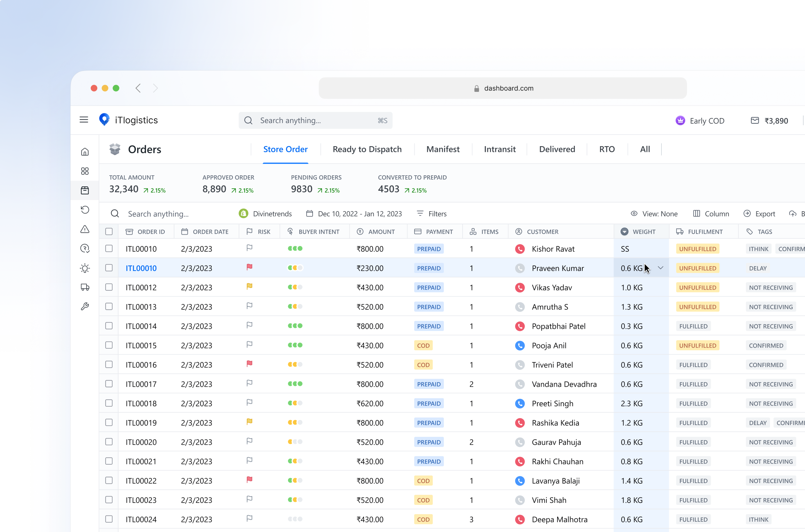Image resolution: width=805 pixels, height=532 pixels.
Task: Open wallet balance ₹3,890
Action: tap(769, 121)
